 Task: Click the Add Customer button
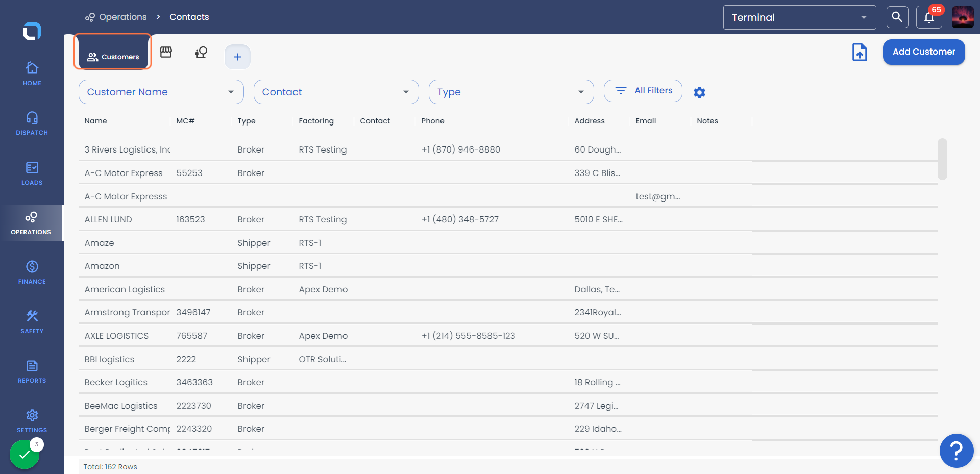923,52
